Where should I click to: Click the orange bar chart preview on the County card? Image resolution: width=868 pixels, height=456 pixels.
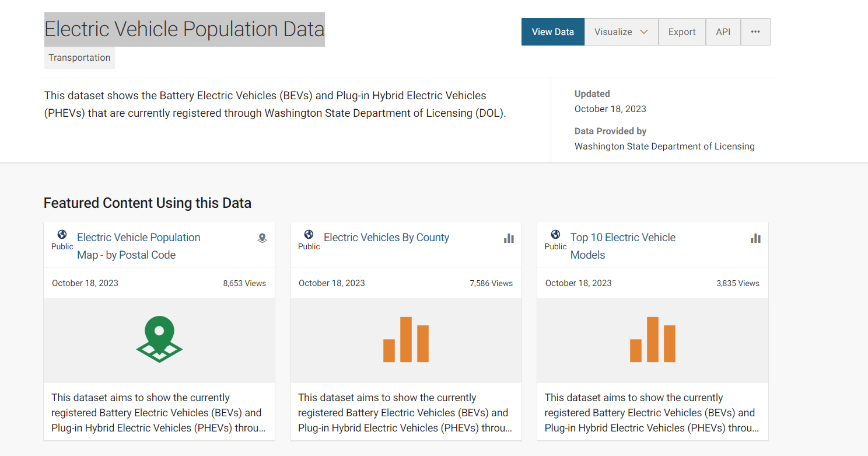(x=405, y=339)
